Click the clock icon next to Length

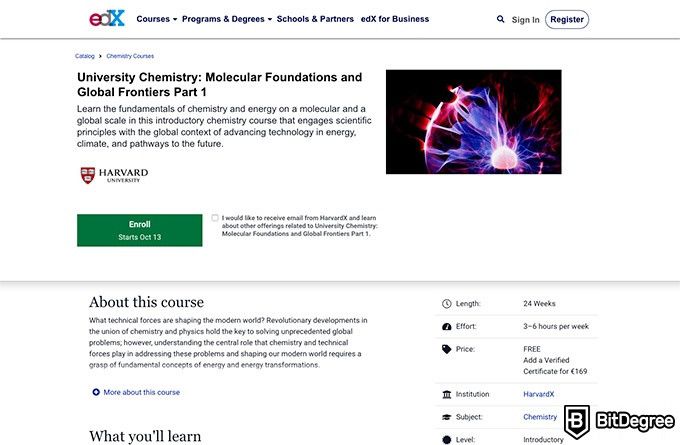[x=447, y=304]
